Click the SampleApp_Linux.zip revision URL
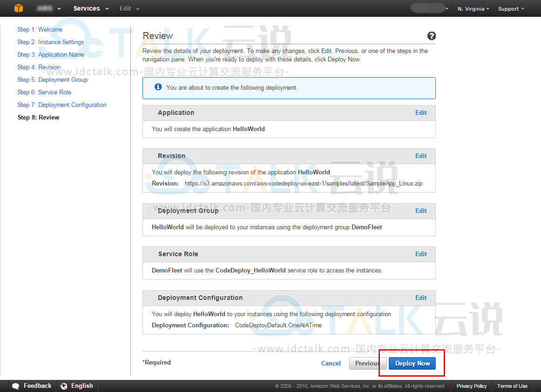This screenshot has height=392, width=541. point(304,184)
